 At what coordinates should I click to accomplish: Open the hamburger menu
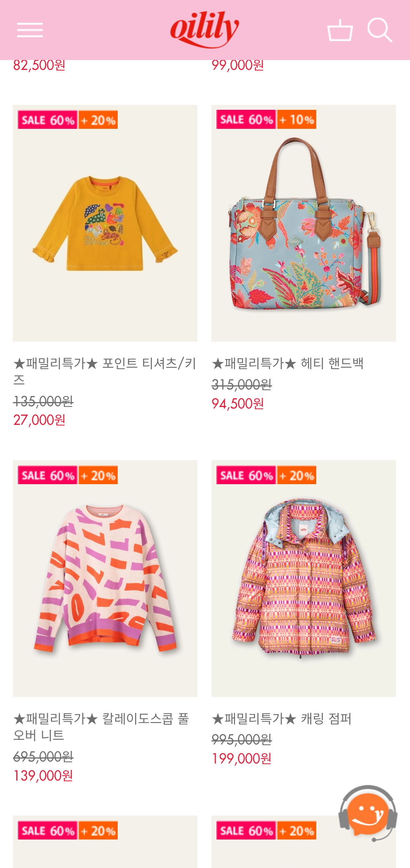(x=30, y=30)
